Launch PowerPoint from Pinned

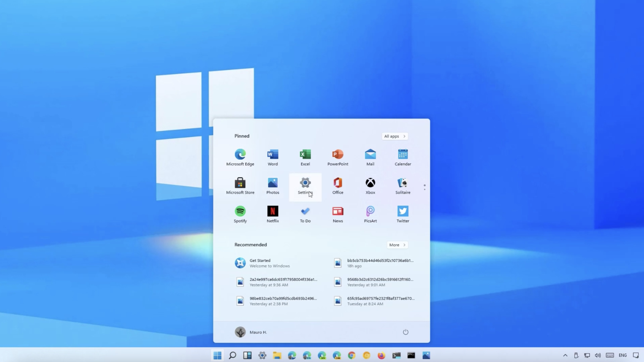[x=338, y=157]
